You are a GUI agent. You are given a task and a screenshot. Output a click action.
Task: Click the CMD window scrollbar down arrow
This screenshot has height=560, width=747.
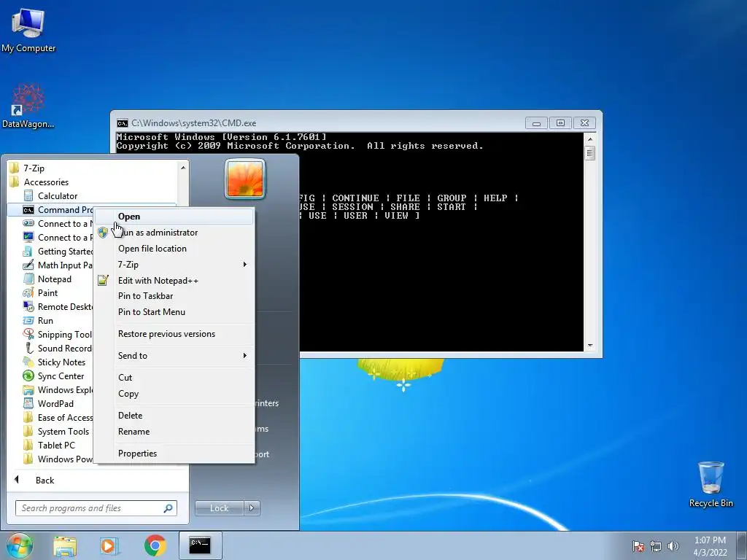(x=589, y=346)
